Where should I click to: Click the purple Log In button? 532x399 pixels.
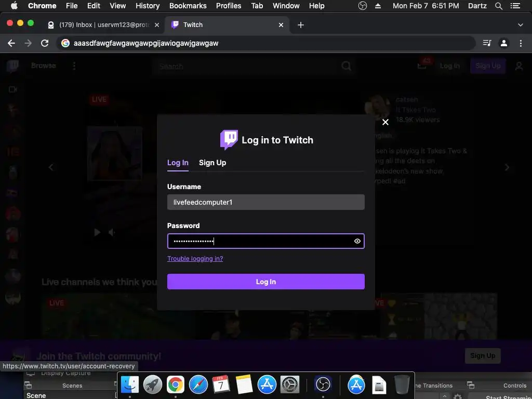(x=265, y=282)
